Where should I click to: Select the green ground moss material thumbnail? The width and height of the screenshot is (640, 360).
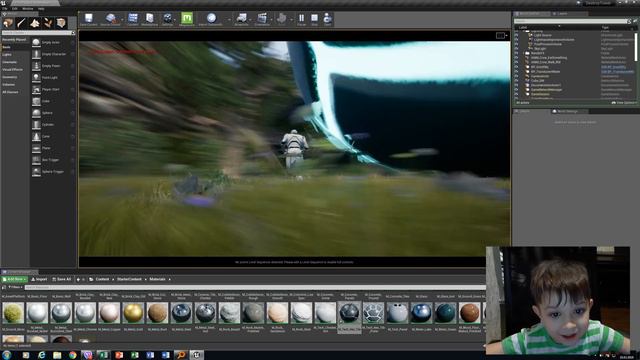pos(13,313)
